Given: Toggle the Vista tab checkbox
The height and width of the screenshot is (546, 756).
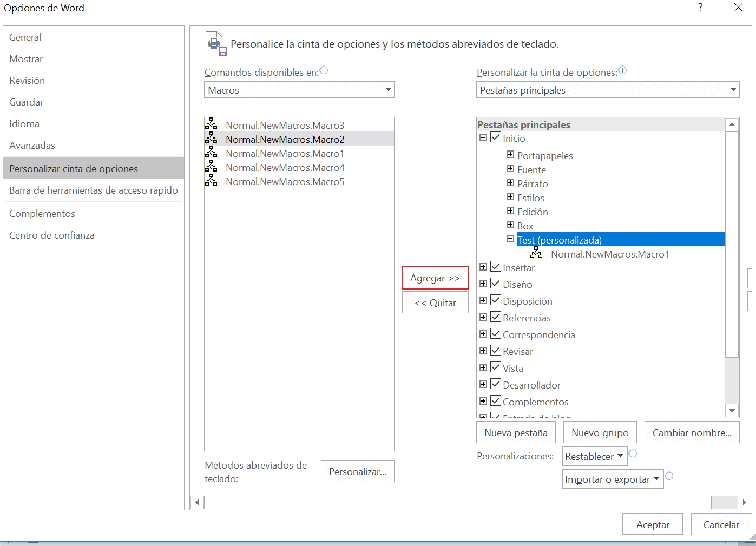Looking at the screenshot, I should coord(496,367).
